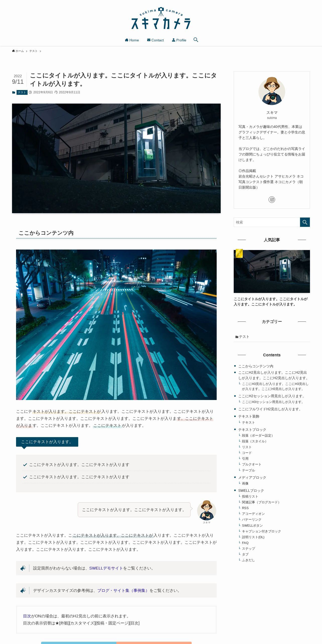Viewport: 322px width, 644px height.
Task: Follow the SWELLデモサイト link
Action: (x=106, y=568)
